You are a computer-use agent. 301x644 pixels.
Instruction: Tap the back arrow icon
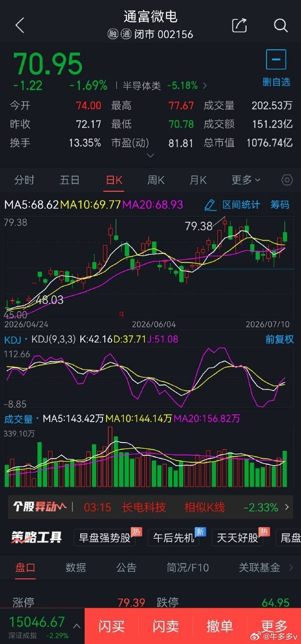[x=20, y=26]
